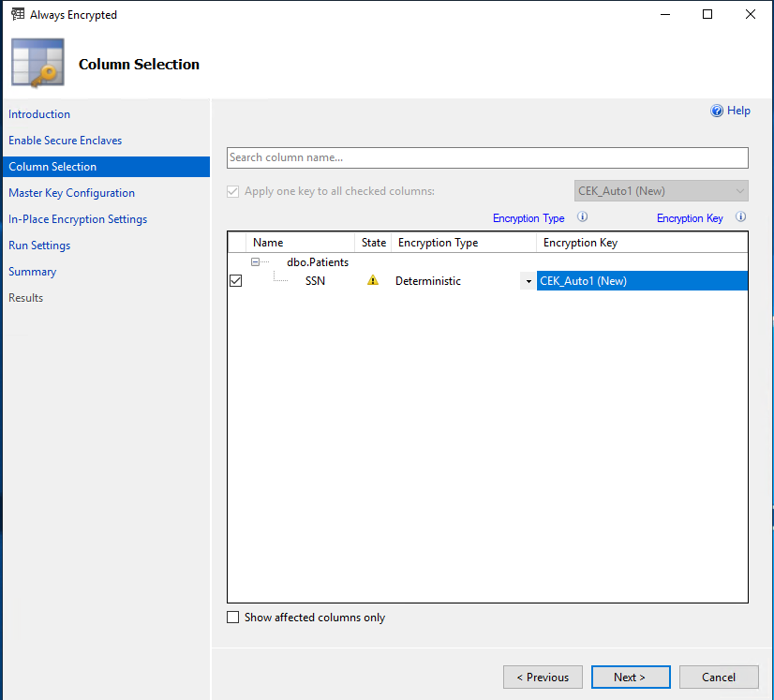Image resolution: width=774 pixels, height=700 pixels.
Task: Open the Deterministic encryption type dropdown
Action: [528, 281]
